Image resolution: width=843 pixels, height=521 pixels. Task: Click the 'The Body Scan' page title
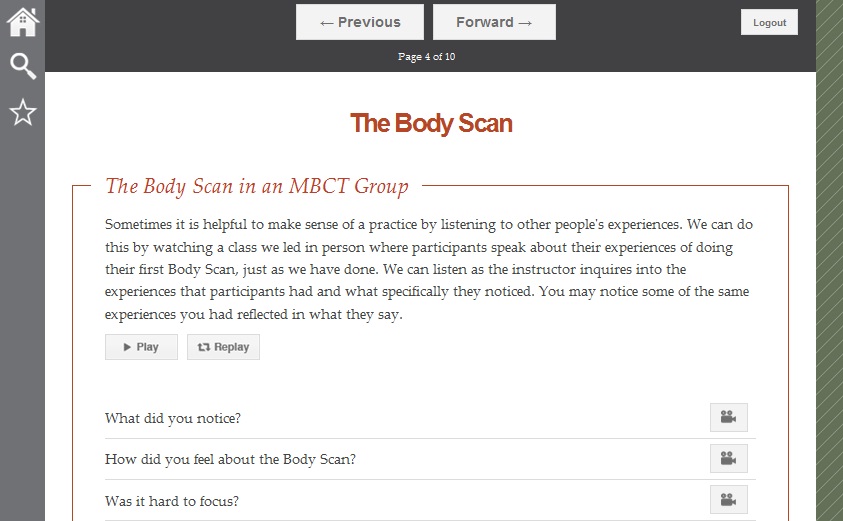[x=431, y=124]
